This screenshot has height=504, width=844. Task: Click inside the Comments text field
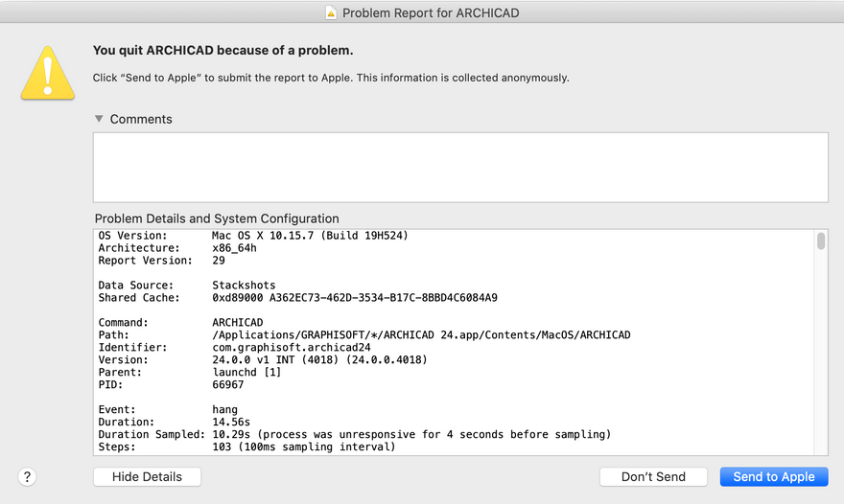(460, 168)
